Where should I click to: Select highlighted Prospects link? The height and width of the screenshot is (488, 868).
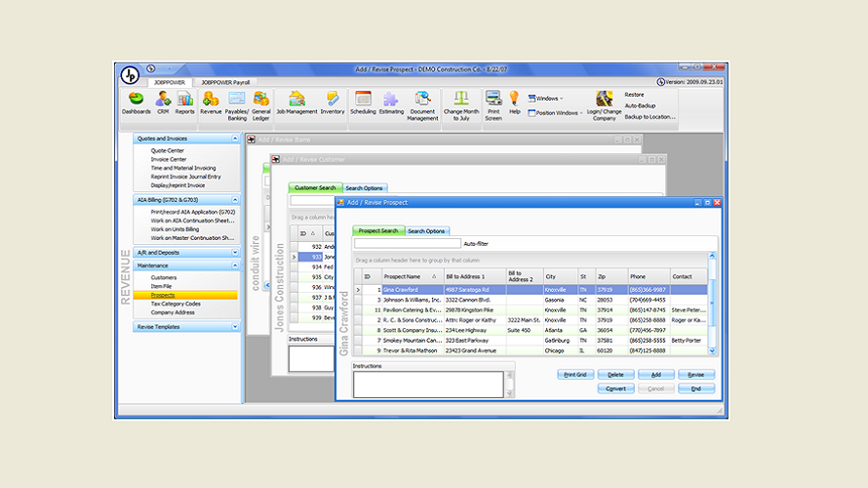(163, 295)
